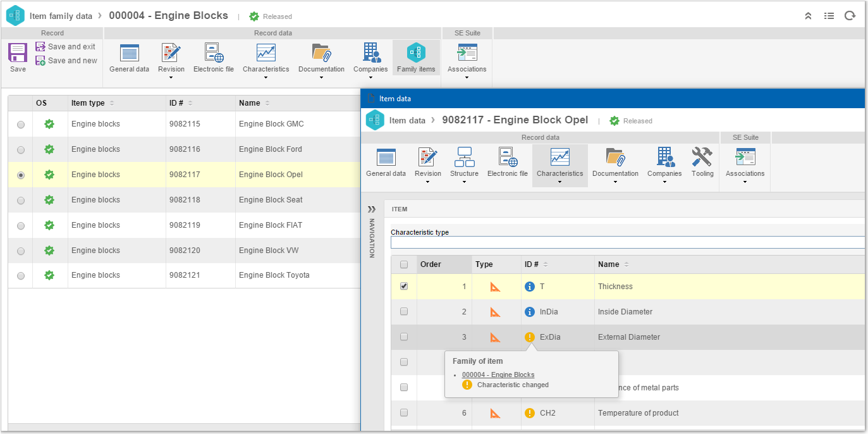Expand the Navigation side panel
Screen dimensions: 868x434
(x=371, y=209)
